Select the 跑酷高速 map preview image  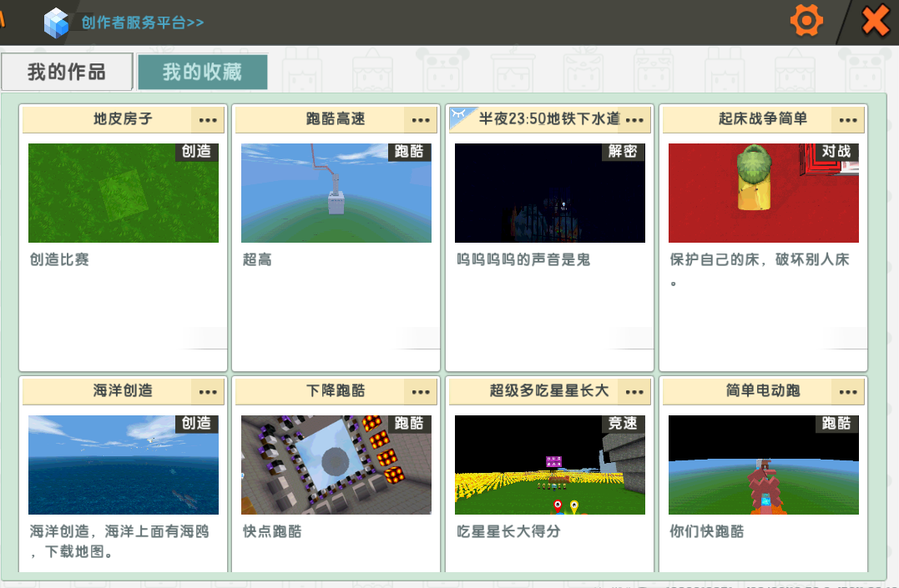pos(336,193)
